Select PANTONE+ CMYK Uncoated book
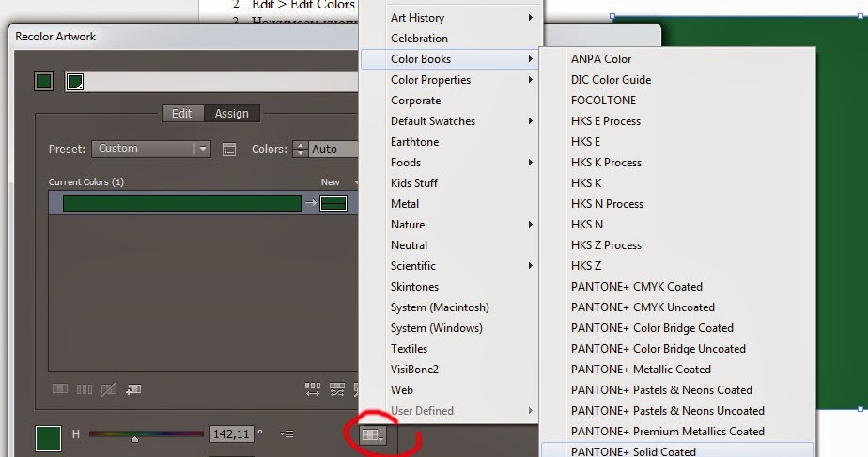 (677, 307)
